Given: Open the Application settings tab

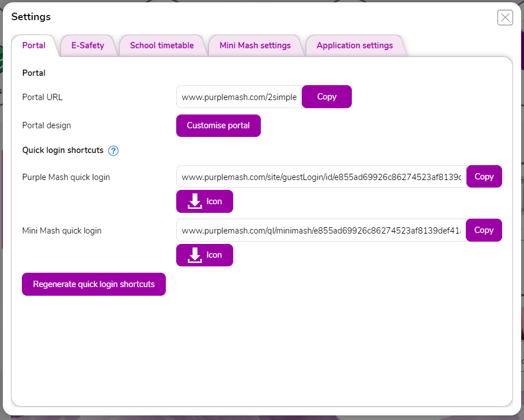Looking at the screenshot, I should coord(355,45).
